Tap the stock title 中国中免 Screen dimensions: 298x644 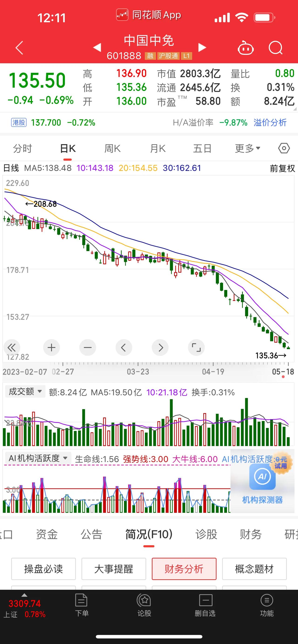149,40
